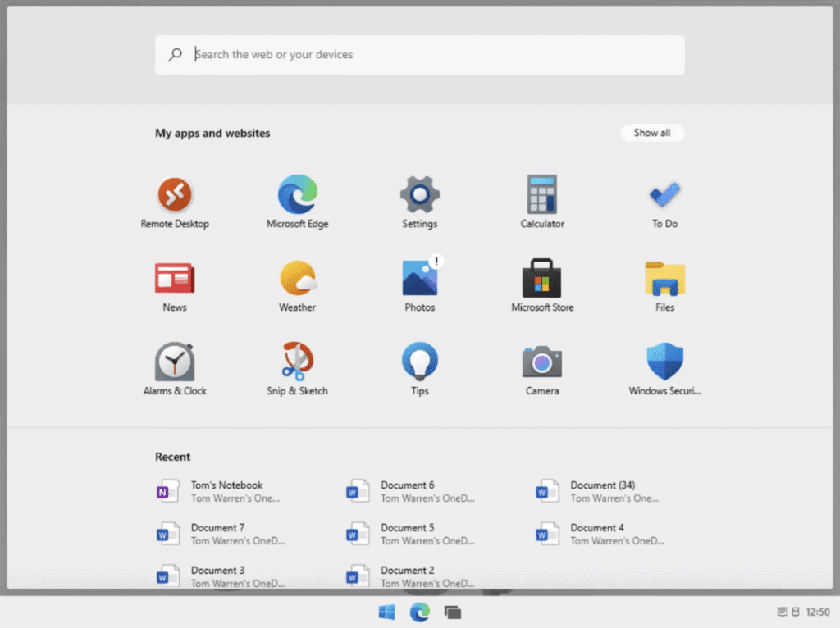Open recent Document (34)

coord(597,491)
